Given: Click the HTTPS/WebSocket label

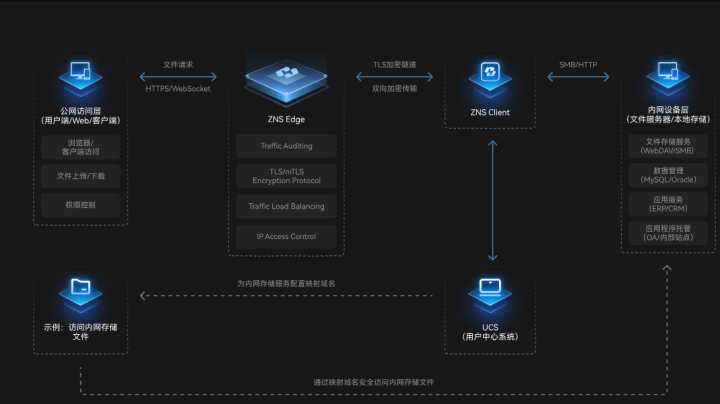Looking at the screenshot, I should click(178, 89).
